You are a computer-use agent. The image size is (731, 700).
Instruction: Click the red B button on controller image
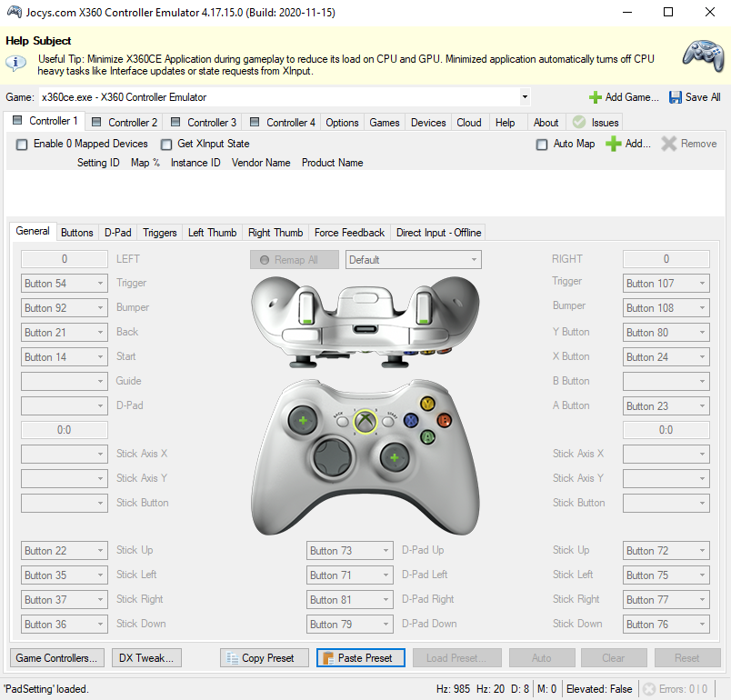[x=444, y=420]
